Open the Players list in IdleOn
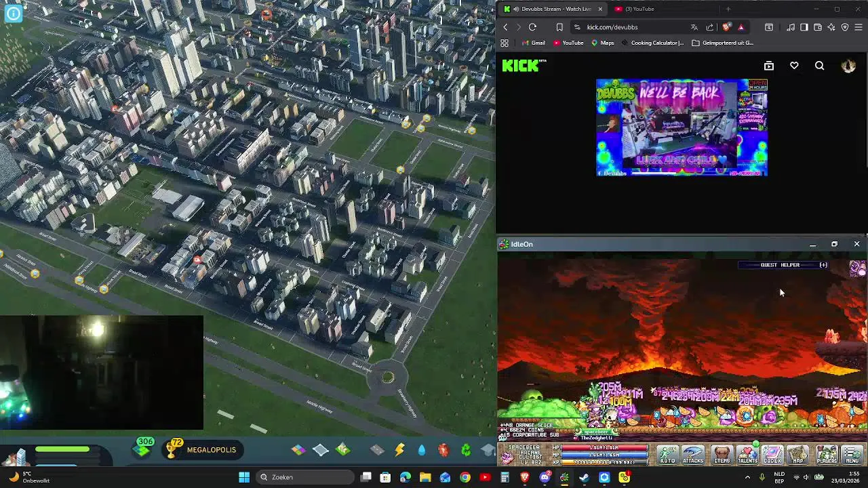The height and width of the screenshot is (488, 868). (827, 454)
